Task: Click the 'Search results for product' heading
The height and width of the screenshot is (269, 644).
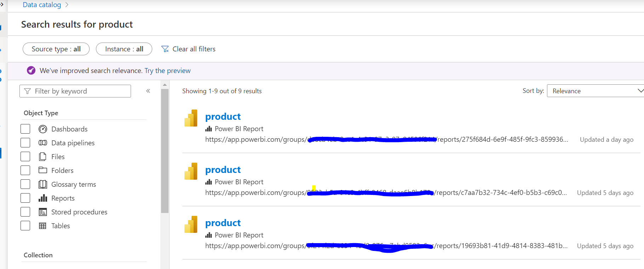Action: coord(77,24)
